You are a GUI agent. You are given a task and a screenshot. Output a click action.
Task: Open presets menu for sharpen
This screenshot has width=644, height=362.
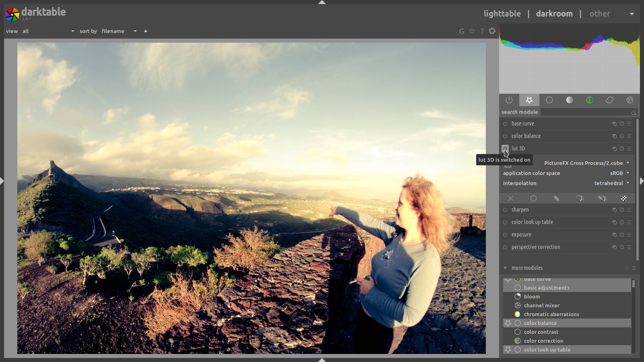629,210
